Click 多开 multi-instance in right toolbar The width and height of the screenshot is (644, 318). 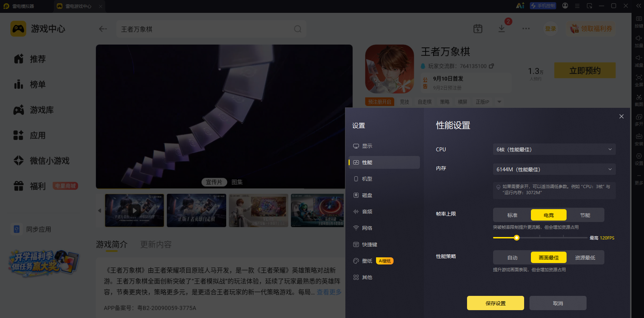tap(639, 120)
